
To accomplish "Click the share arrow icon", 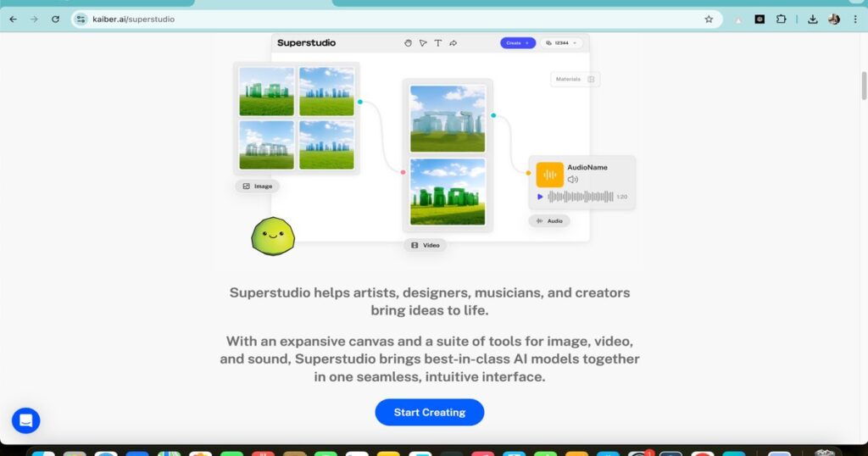I will (x=453, y=43).
